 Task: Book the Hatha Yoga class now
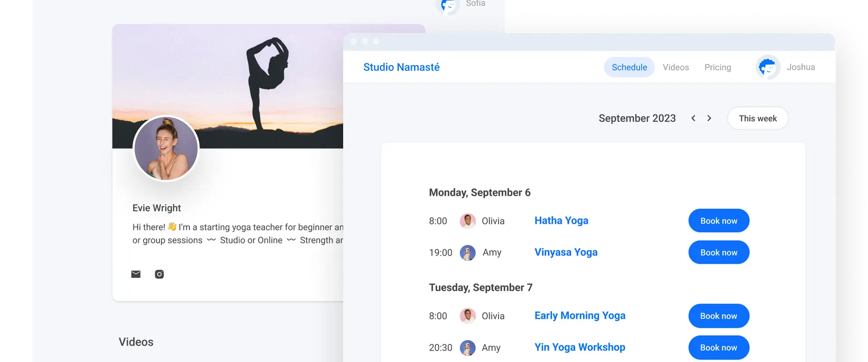pos(719,221)
